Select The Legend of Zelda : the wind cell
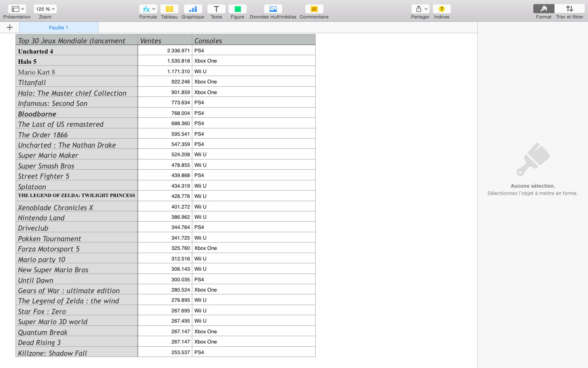This screenshot has height=368, width=588. (x=77, y=300)
